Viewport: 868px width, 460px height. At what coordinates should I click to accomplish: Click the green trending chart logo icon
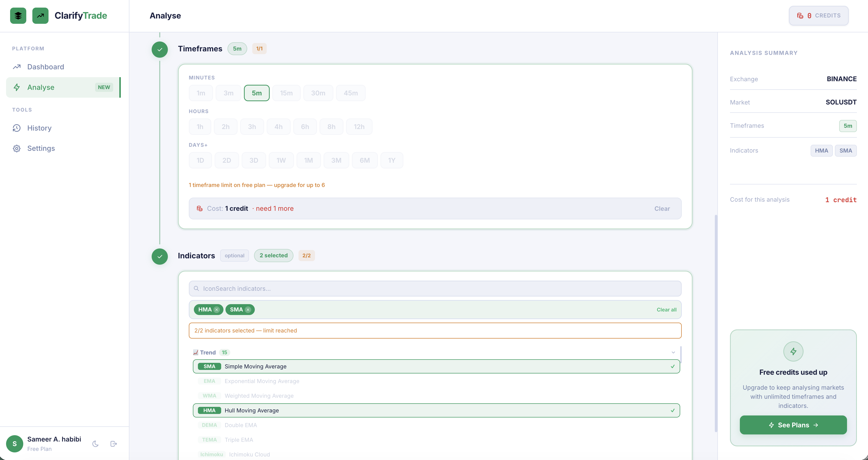click(40, 15)
